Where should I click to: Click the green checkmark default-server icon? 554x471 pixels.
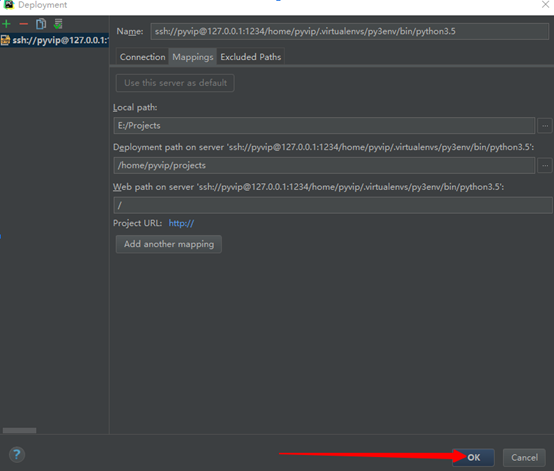[58, 24]
